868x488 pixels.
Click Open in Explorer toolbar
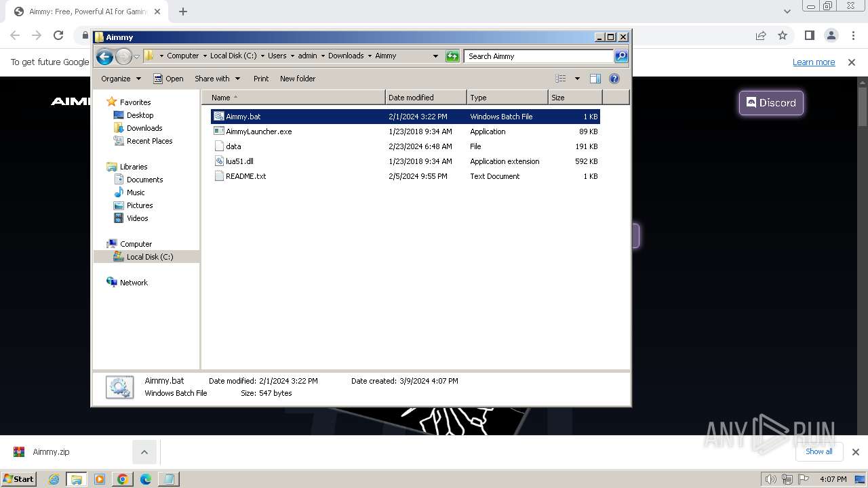click(x=168, y=79)
